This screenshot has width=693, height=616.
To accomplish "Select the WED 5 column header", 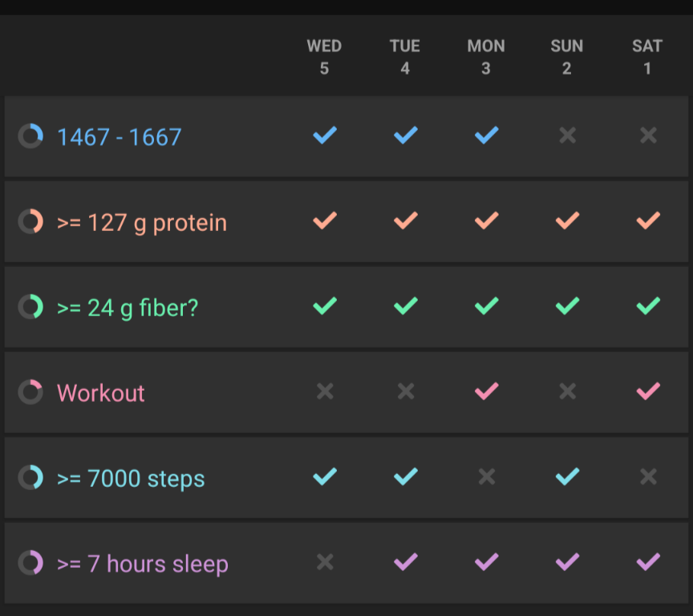I will pyautogui.click(x=324, y=57).
